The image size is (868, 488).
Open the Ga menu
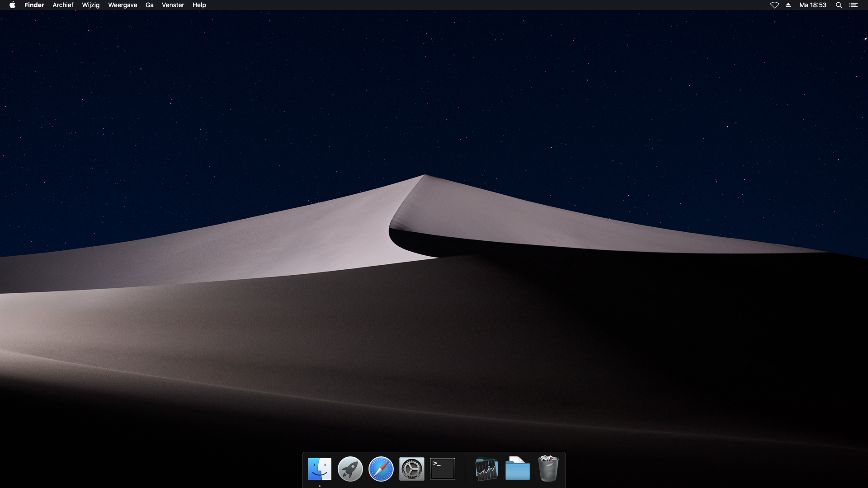pyautogui.click(x=150, y=5)
